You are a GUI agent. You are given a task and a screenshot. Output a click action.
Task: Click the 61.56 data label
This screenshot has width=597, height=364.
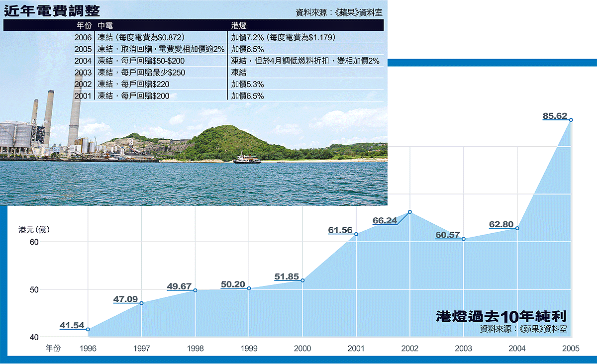tap(341, 230)
